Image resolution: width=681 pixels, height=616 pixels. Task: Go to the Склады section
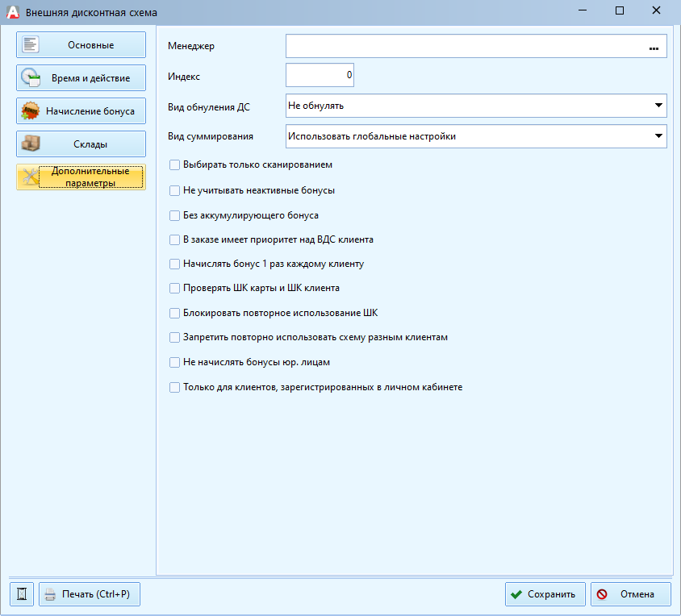81,144
